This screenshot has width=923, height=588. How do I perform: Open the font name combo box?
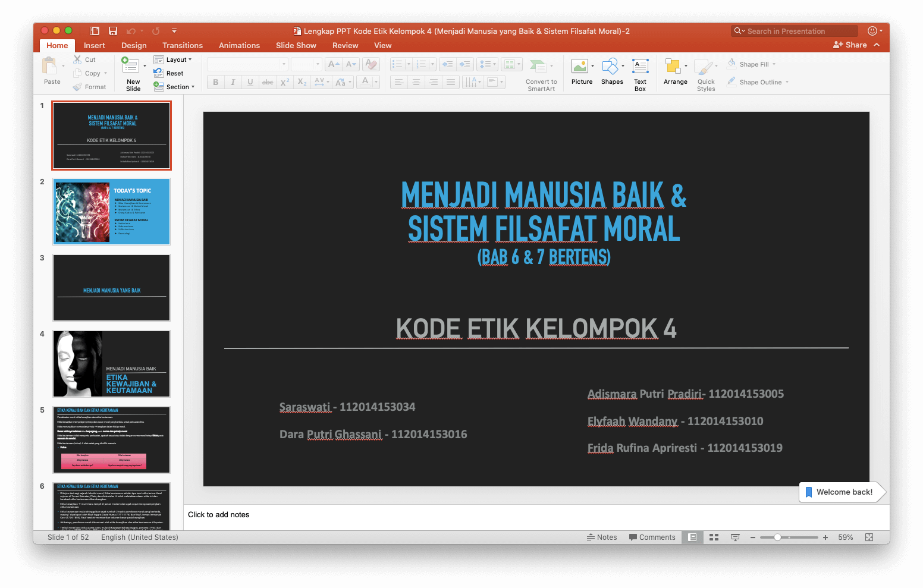(247, 64)
